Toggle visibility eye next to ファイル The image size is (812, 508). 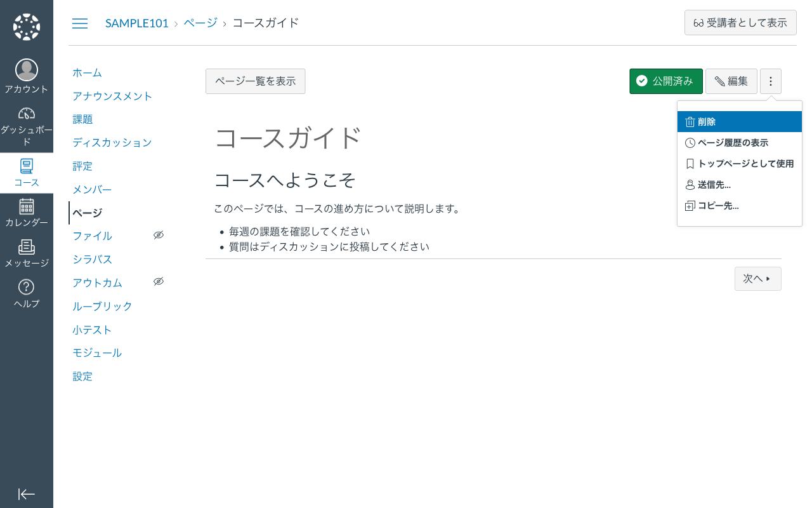point(159,234)
